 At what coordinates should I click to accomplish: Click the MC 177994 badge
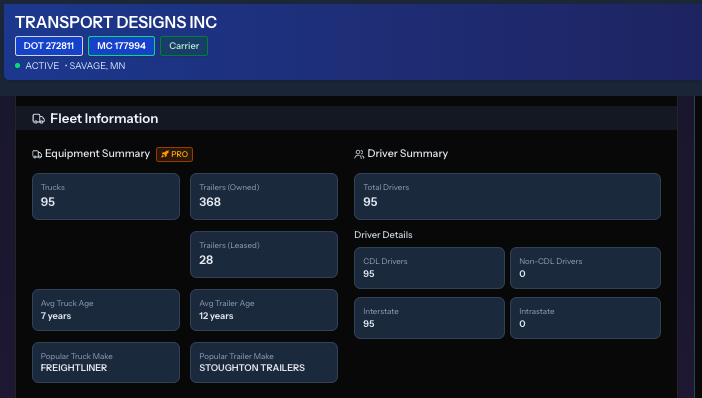[x=121, y=46]
